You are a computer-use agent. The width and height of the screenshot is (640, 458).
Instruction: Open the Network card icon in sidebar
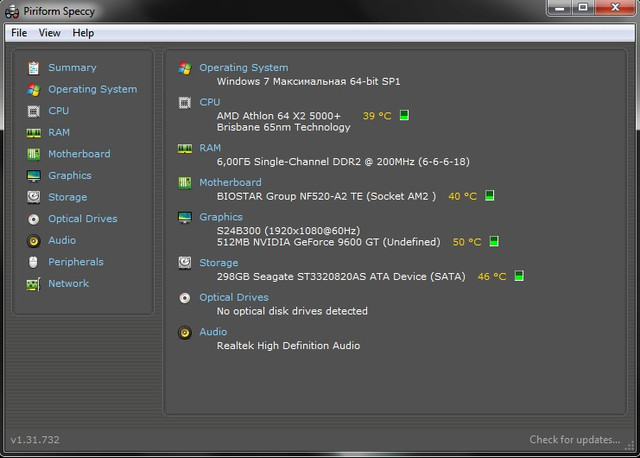(x=33, y=284)
